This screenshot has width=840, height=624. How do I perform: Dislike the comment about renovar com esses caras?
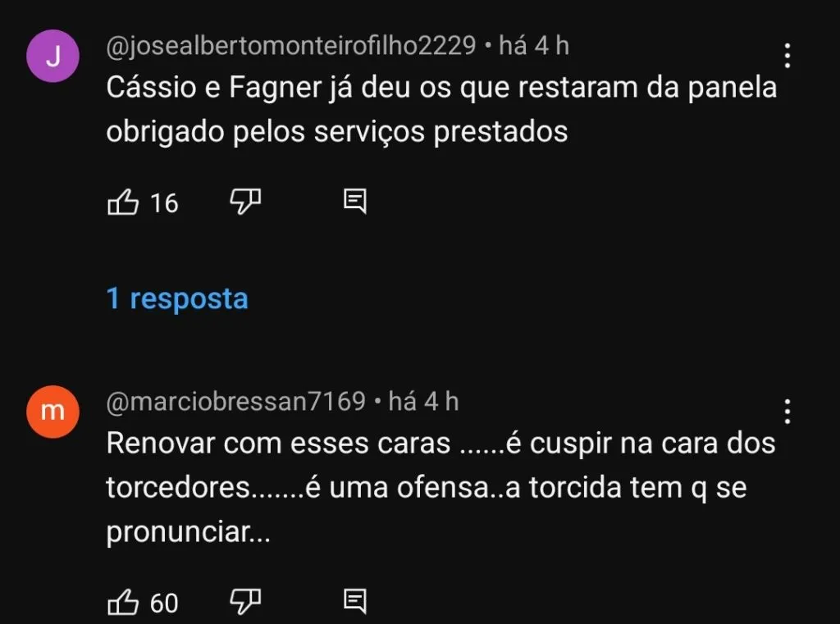245,603
